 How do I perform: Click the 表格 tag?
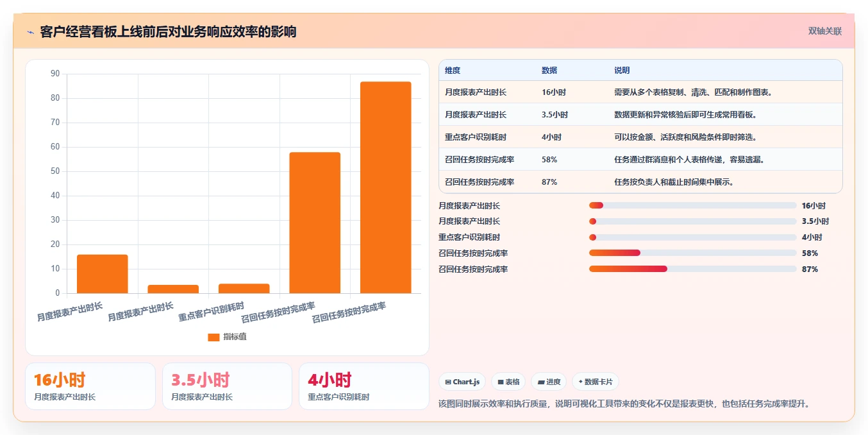[x=508, y=382]
